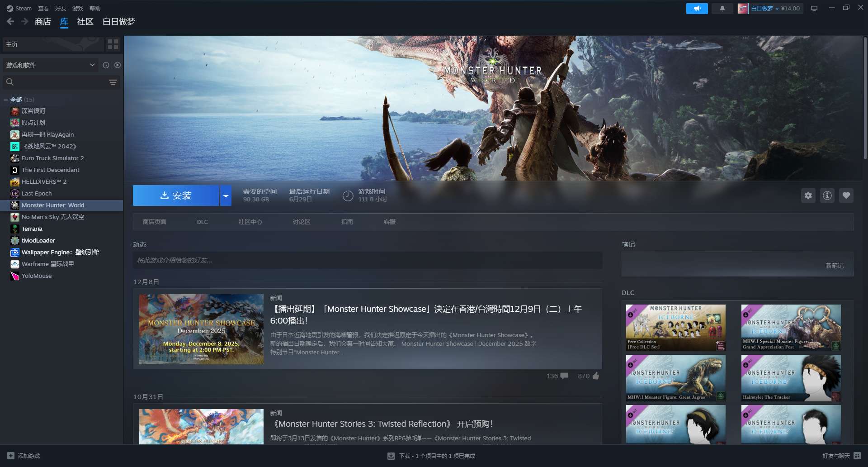Open the 讨论区 link for this game
Image resolution: width=868 pixels, height=467 pixels.
coord(302,222)
